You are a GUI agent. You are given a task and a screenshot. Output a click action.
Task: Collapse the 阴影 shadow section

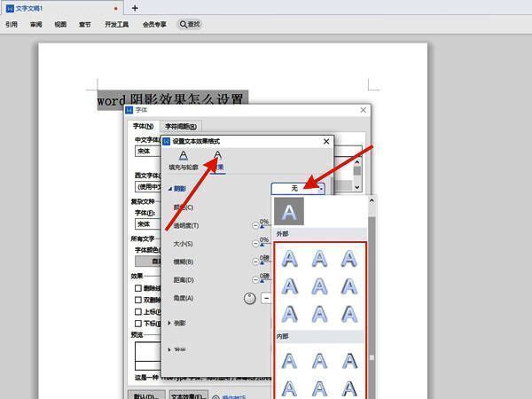(170, 189)
